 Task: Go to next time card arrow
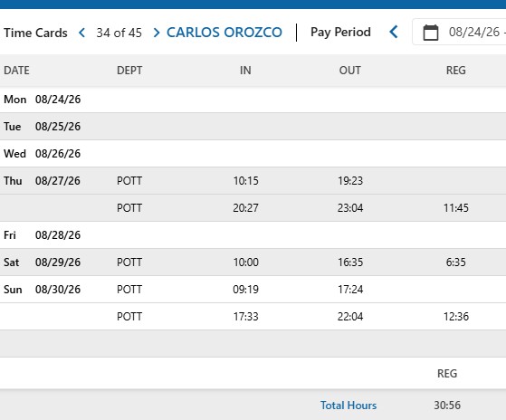point(157,33)
